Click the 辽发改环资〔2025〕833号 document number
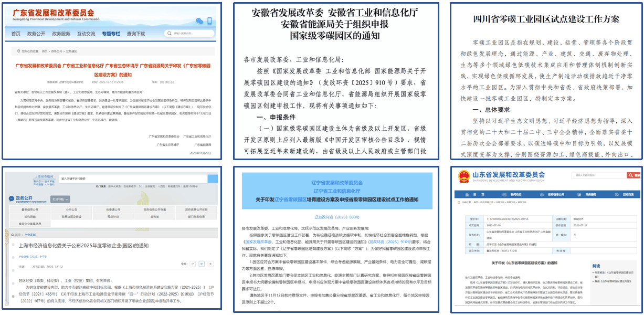Screen dimensions: 644x315 point(336,217)
